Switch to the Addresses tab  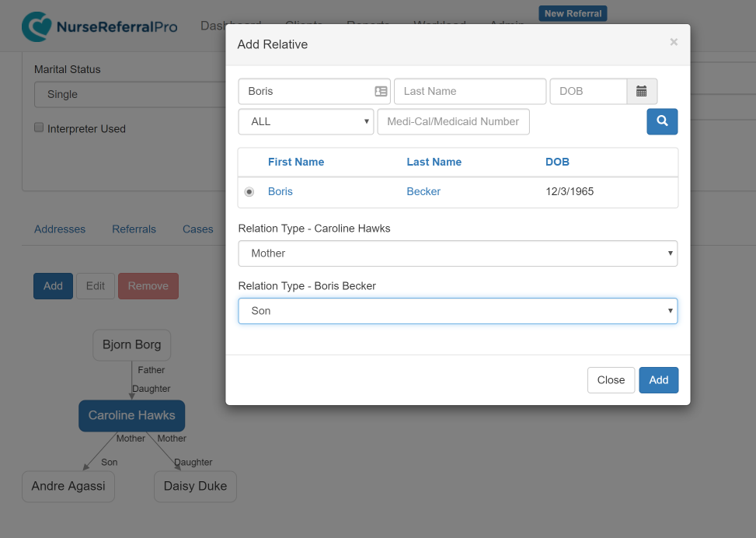(60, 229)
